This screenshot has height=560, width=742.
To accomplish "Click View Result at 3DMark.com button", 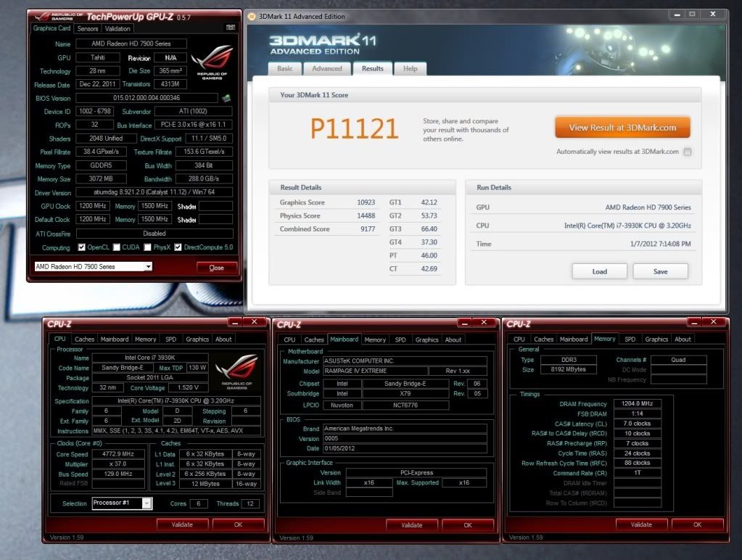I will click(x=622, y=128).
